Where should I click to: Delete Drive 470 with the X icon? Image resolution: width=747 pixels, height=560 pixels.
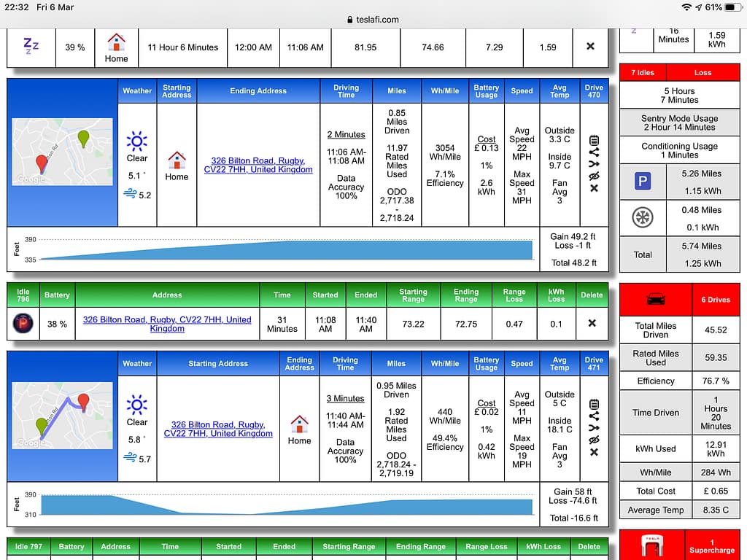pos(594,188)
